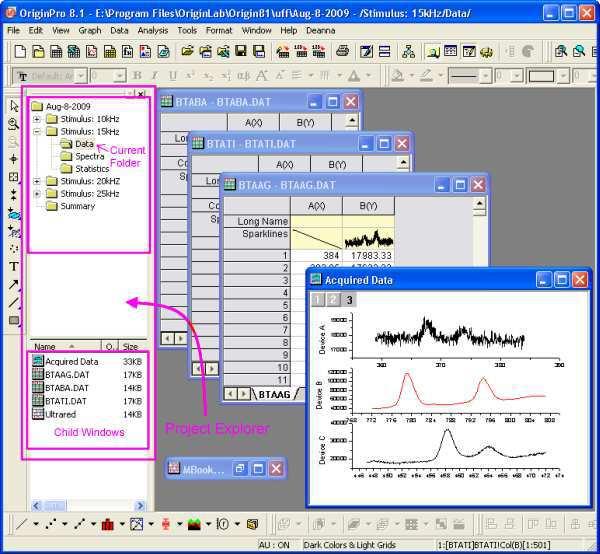Expand the Stimulus: 25kHz folder
Viewport: 600px width, 554px height.
pyautogui.click(x=37, y=194)
